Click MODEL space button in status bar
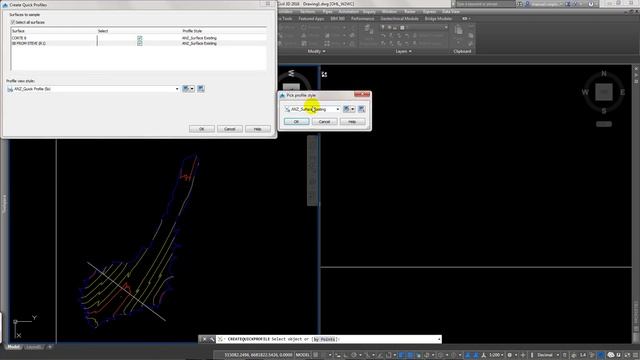 303,355
